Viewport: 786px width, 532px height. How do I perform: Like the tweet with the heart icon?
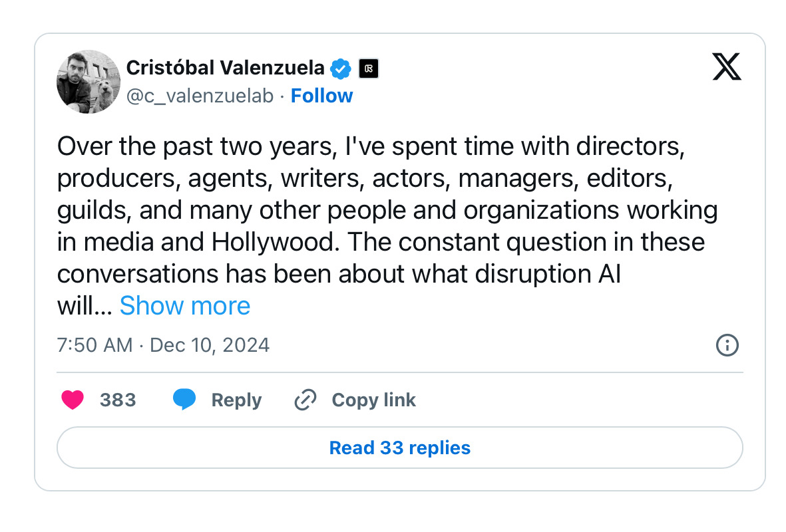pyautogui.click(x=73, y=400)
